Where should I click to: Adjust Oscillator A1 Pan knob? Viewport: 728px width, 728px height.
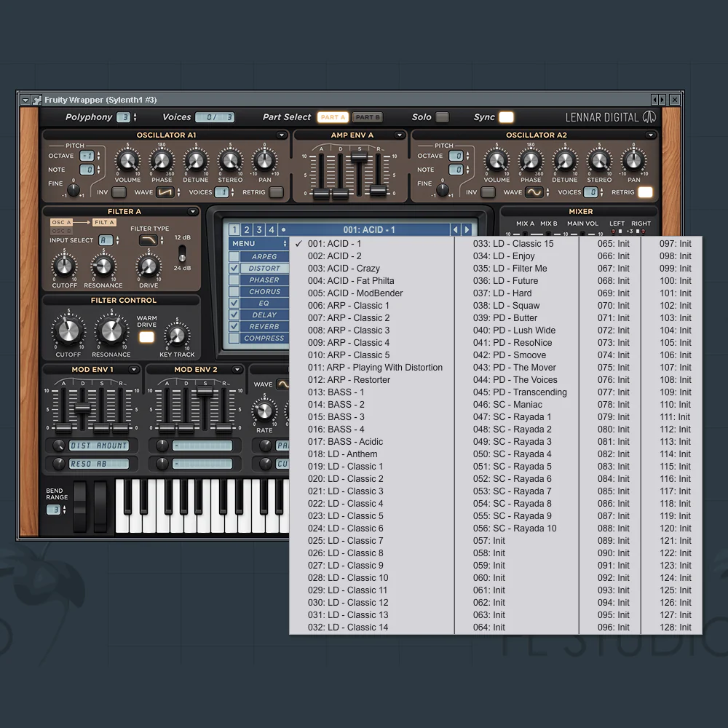pyautogui.click(x=264, y=161)
